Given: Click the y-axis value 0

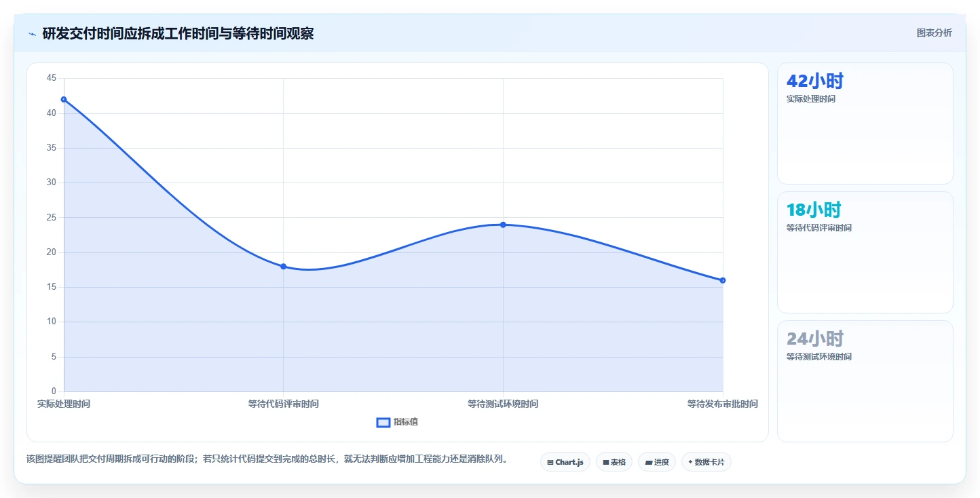Looking at the screenshot, I should coord(54,391).
